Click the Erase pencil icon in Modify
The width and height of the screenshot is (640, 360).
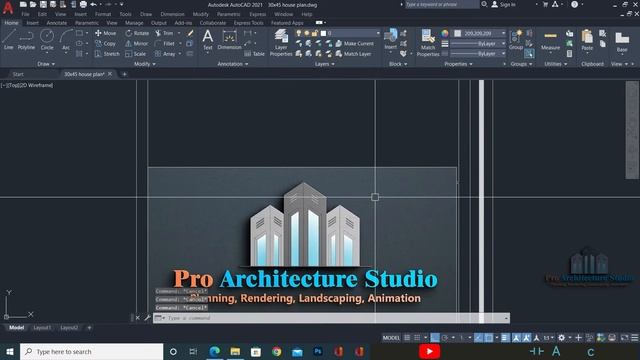click(x=190, y=33)
